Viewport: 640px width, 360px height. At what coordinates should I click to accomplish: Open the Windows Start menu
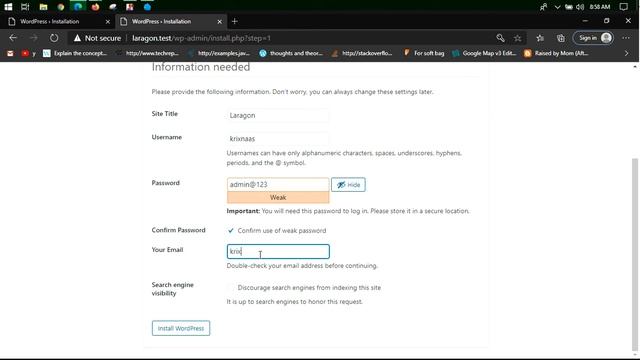pyautogui.click(x=8, y=7)
